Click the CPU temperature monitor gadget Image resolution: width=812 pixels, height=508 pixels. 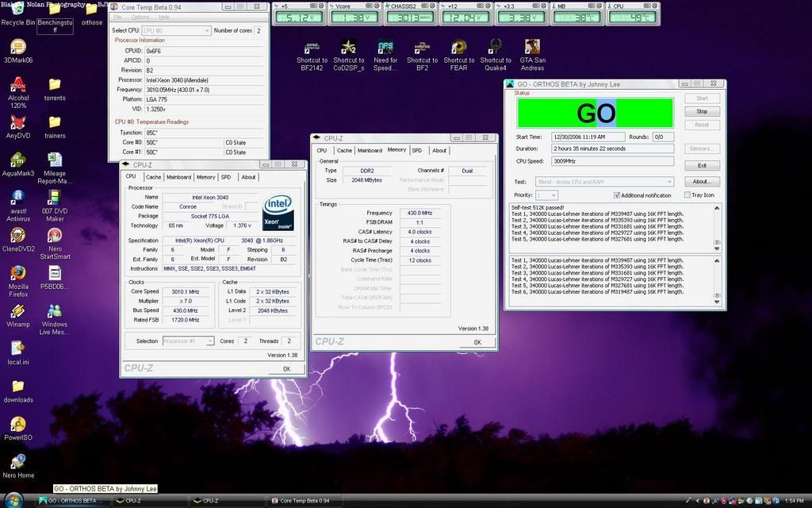coord(633,13)
